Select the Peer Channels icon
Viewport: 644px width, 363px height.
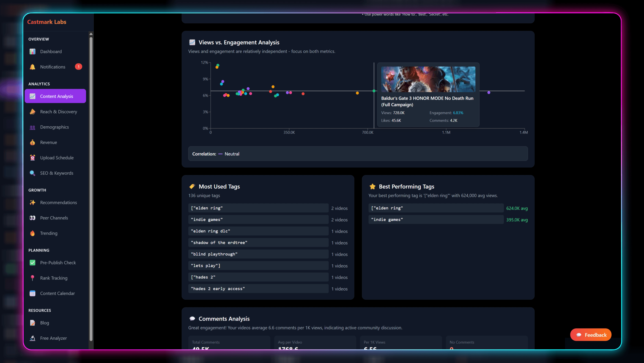[33, 218]
